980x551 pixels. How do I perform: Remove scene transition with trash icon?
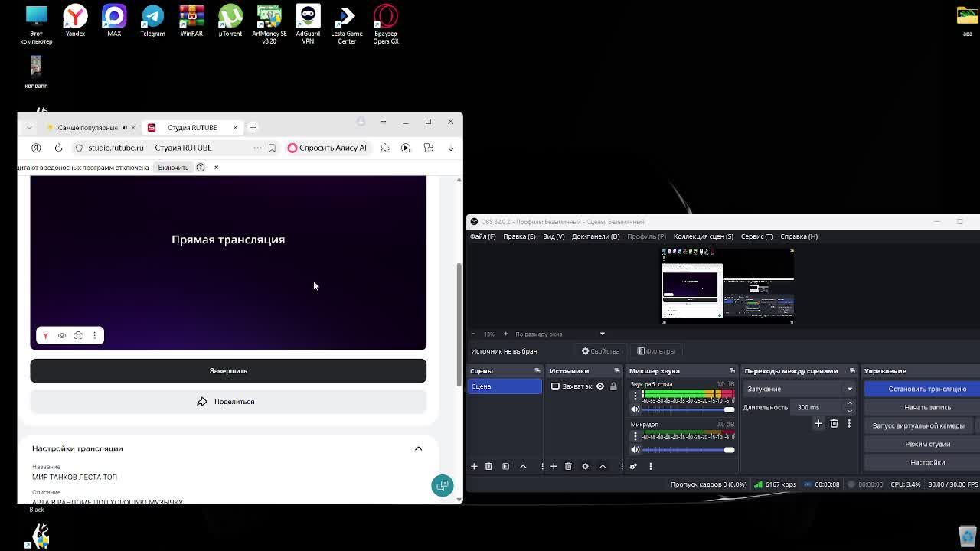[x=834, y=423]
